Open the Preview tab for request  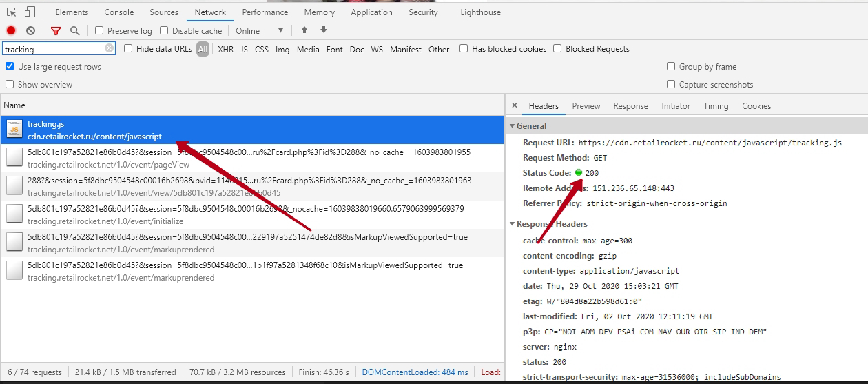tap(586, 105)
